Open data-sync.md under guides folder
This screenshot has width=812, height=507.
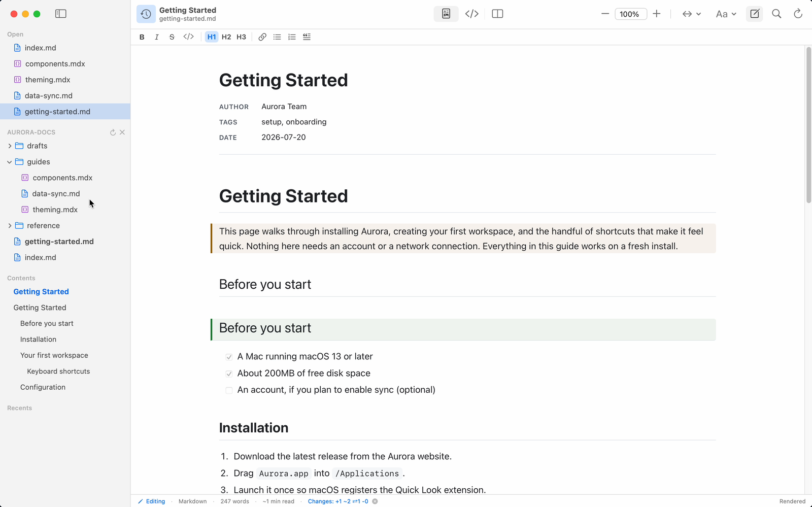point(65,193)
